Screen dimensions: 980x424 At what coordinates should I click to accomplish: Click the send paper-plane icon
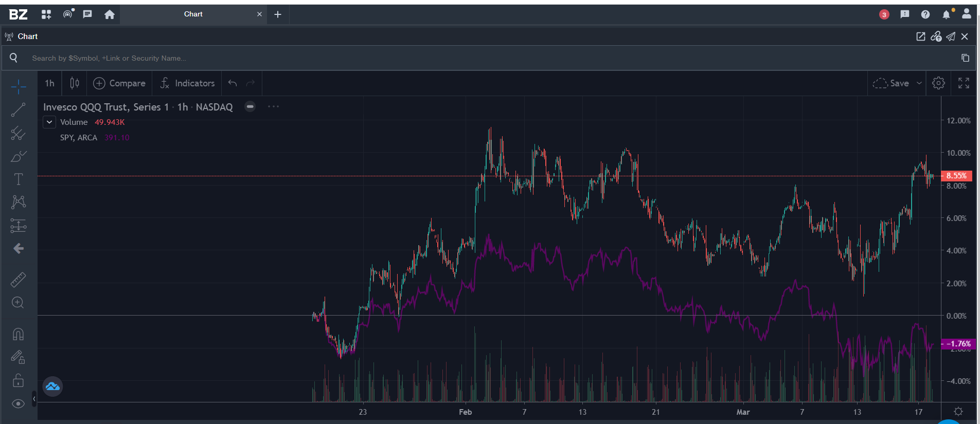coord(951,36)
